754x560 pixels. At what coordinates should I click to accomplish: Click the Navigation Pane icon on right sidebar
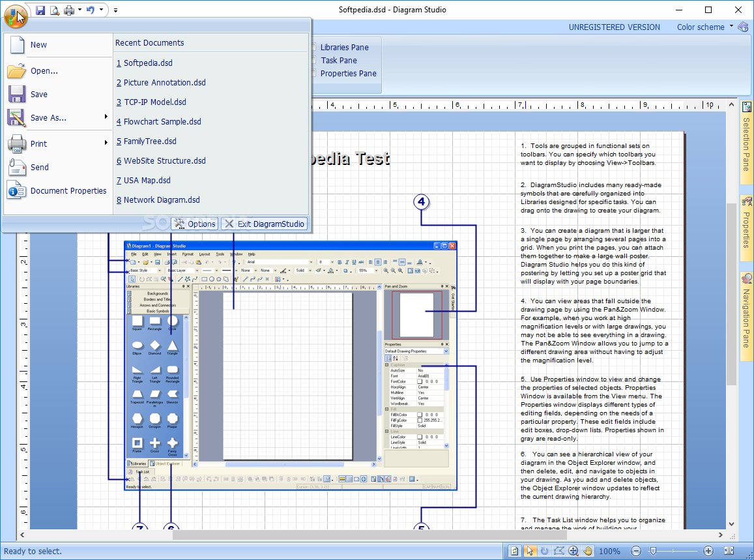click(x=747, y=278)
